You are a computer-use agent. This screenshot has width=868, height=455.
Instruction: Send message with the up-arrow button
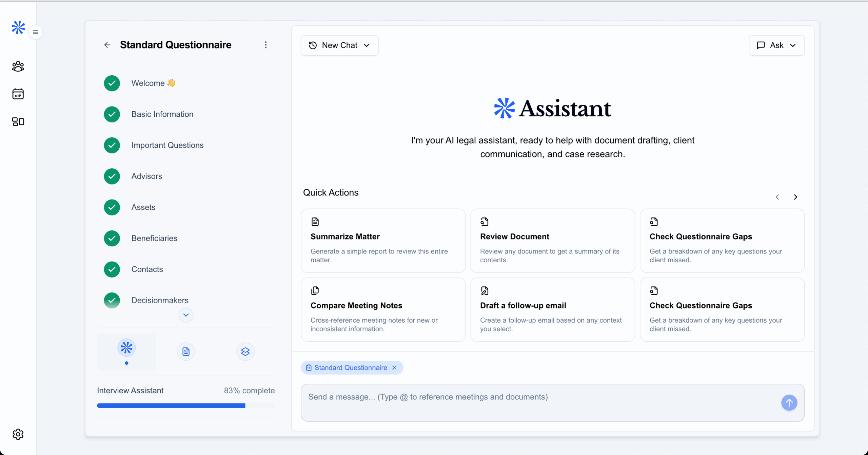point(789,402)
